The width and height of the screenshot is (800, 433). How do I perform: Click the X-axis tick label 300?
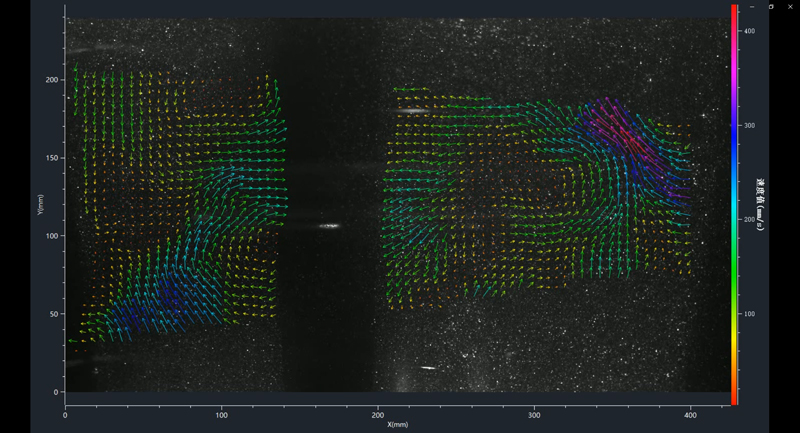point(534,415)
